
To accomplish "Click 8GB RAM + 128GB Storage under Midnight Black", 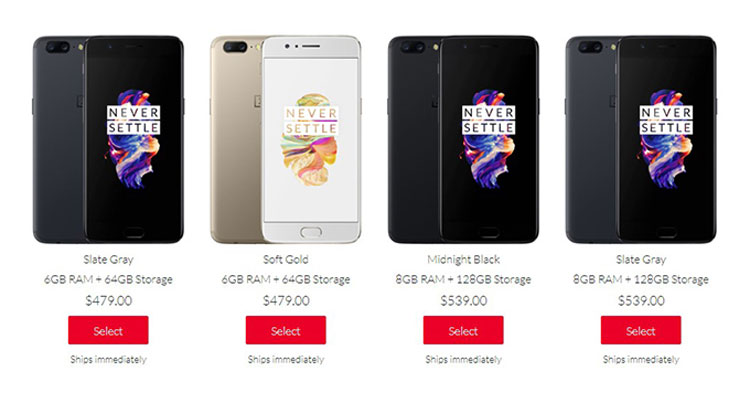I will pos(463,279).
